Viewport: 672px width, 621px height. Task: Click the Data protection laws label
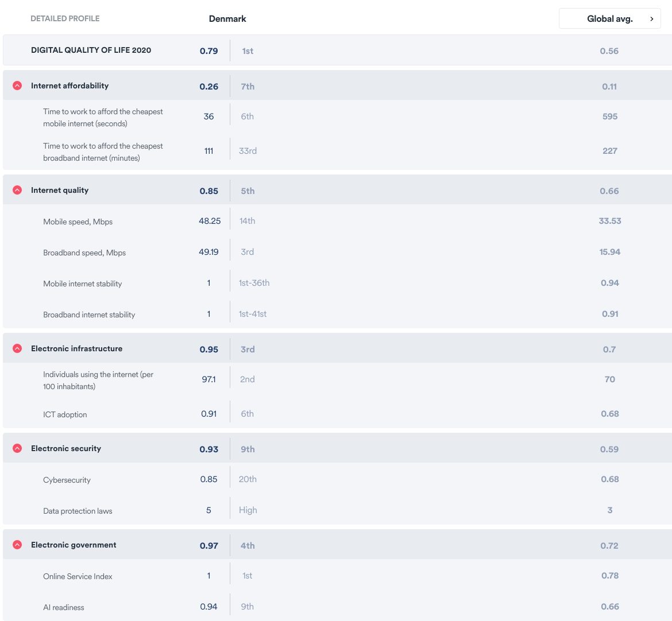pyautogui.click(x=78, y=511)
